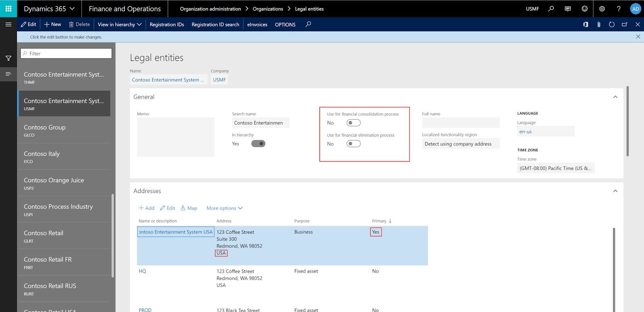
Task: Click in the Search name field
Action: [x=260, y=123]
